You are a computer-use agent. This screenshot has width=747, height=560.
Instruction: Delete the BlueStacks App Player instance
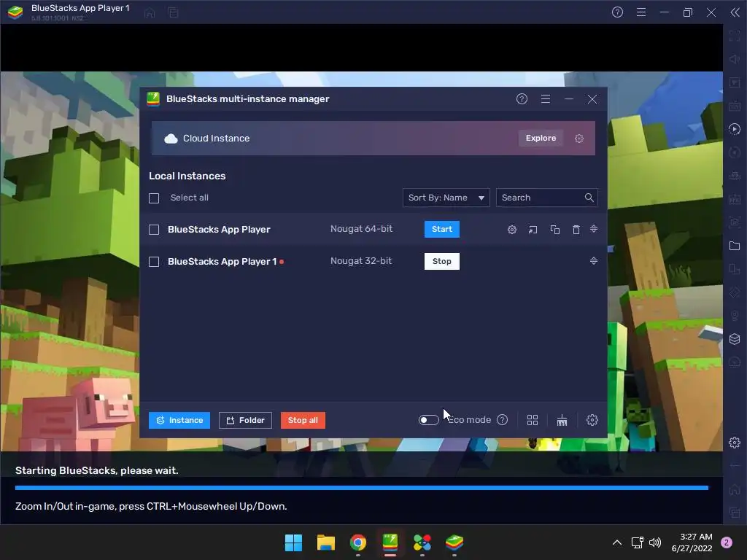[x=576, y=230]
